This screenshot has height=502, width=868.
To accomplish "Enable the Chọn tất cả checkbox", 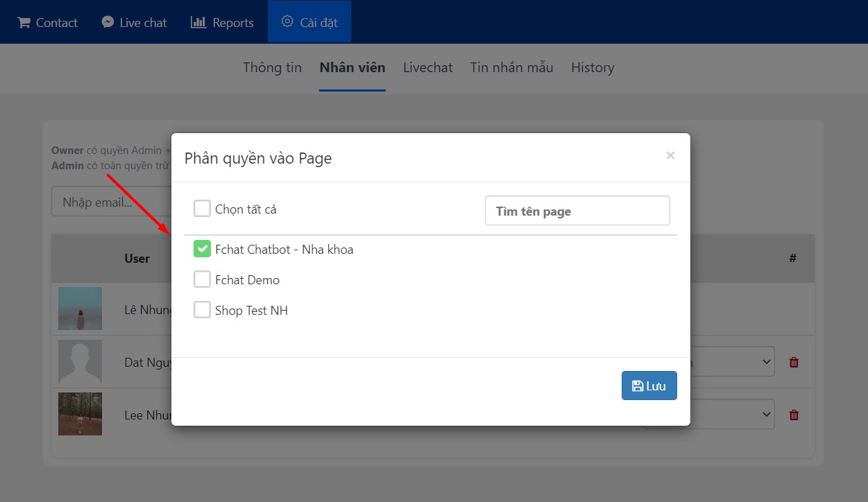I will click(x=202, y=209).
